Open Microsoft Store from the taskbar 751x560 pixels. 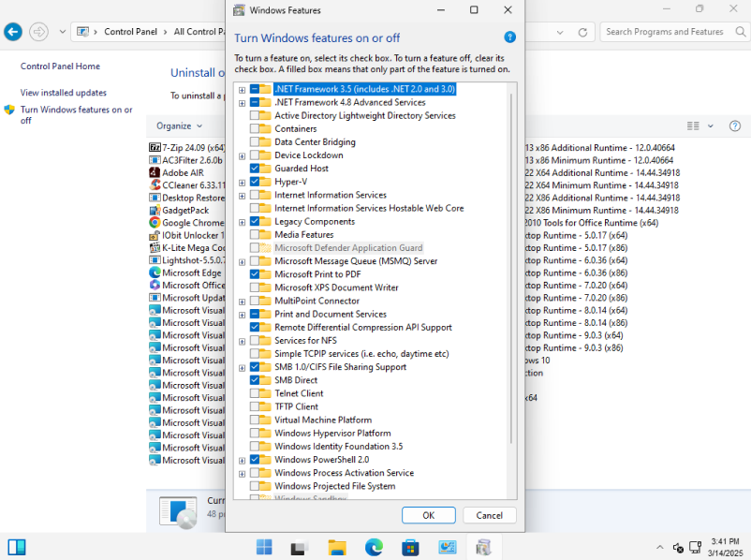(410, 547)
